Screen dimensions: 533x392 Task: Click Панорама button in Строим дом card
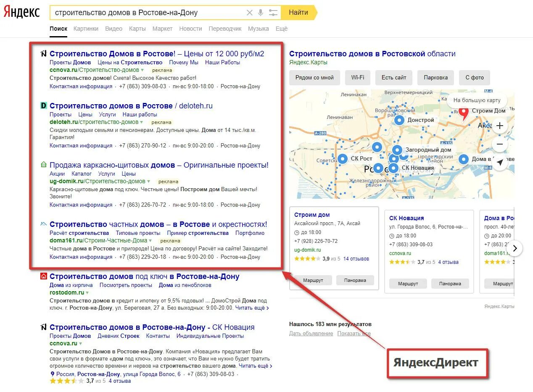[x=355, y=280]
